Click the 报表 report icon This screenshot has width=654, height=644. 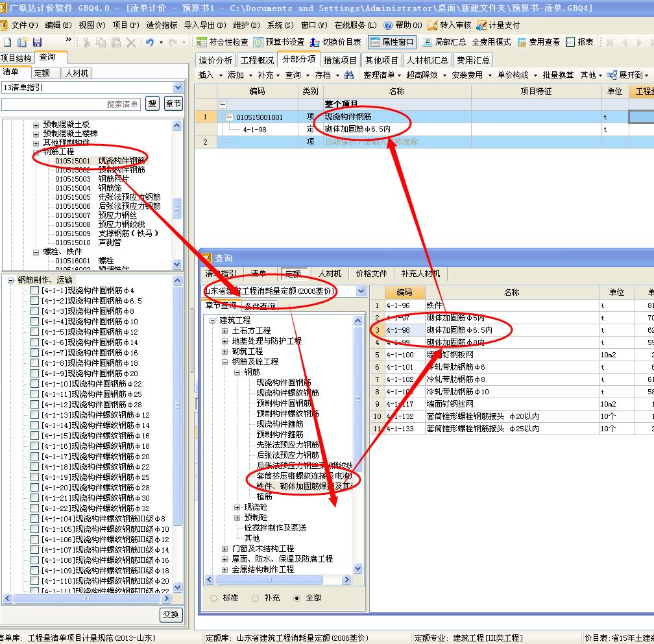coord(571,42)
